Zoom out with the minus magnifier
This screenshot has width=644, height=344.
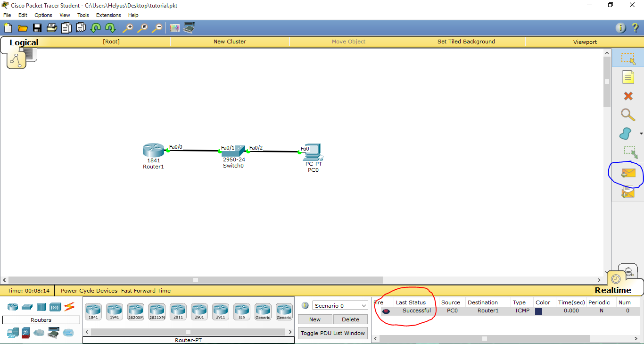157,28
